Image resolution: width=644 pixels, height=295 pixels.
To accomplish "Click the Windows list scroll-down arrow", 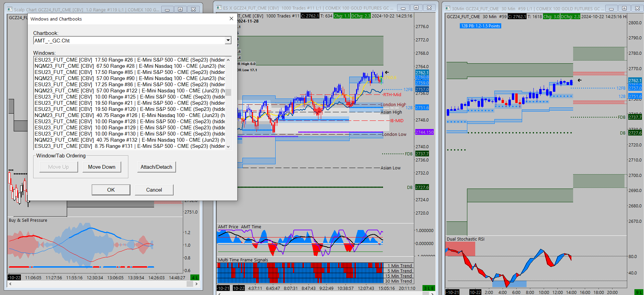I will (228, 146).
